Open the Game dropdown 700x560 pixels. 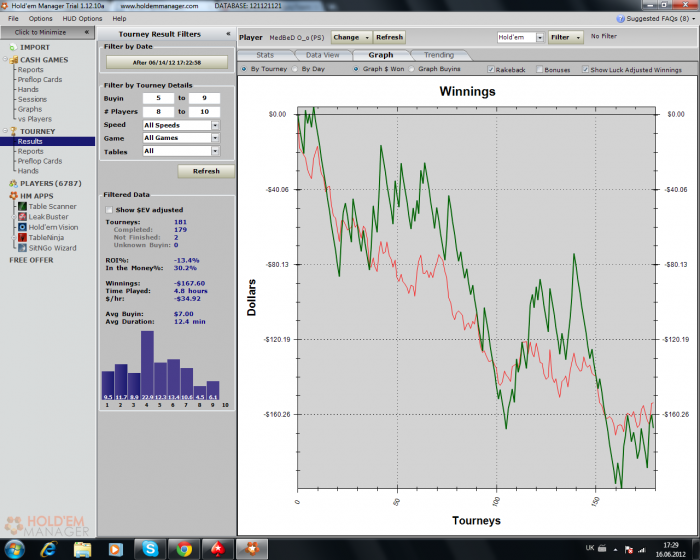215,138
